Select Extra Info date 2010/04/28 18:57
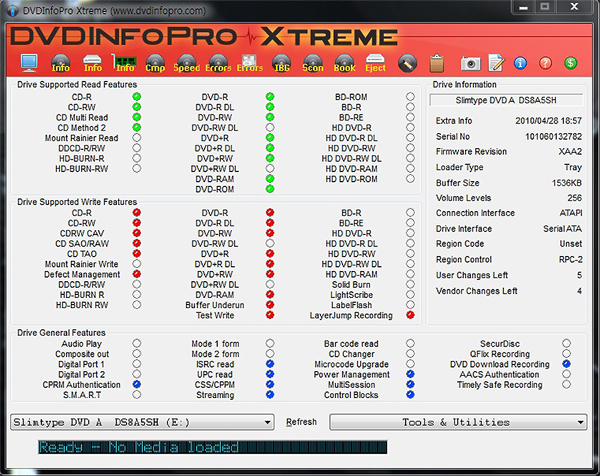The width and height of the screenshot is (600, 476). tap(548, 121)
